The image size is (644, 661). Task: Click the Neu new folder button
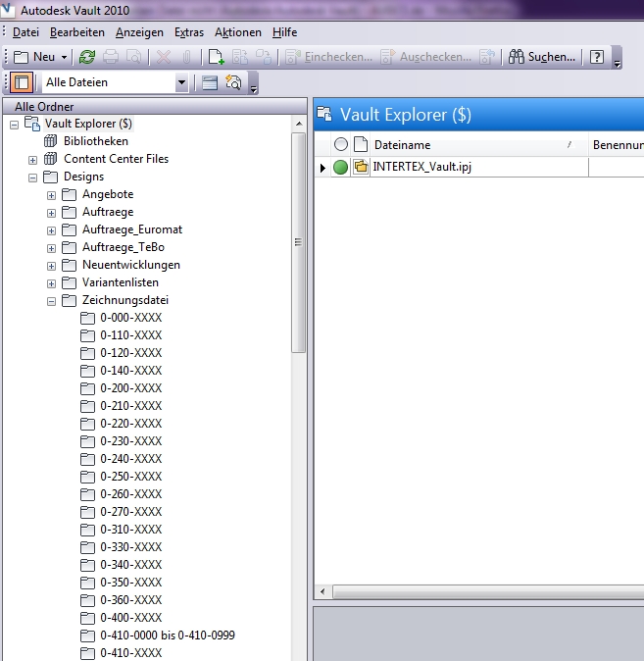[35, 57]
